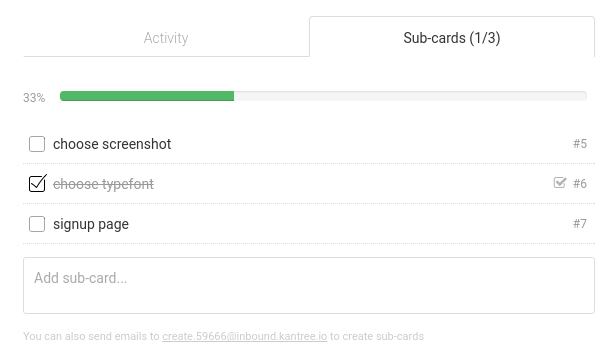Click the 'You can also send emails to' text

coord(91,336)
